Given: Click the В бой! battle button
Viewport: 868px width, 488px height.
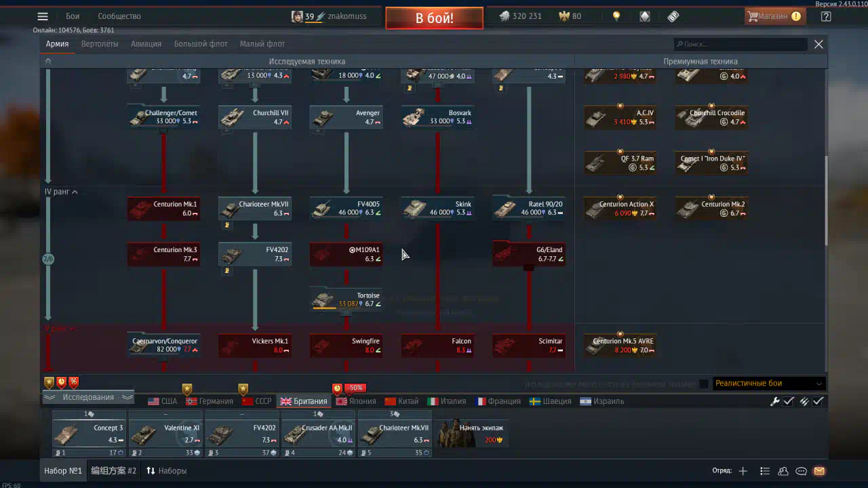Looking at the screenshot, I should (x=435, y=18).
